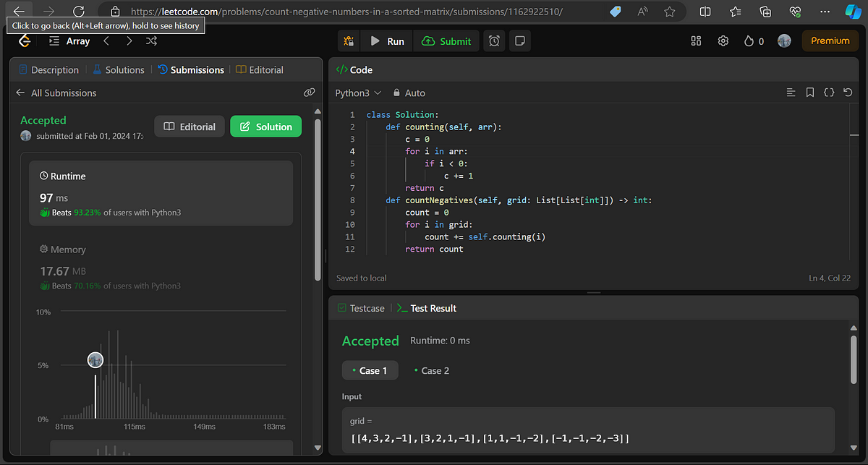Click the Code panel header
This screenshot has width=868, height=465.
[354, 69]
